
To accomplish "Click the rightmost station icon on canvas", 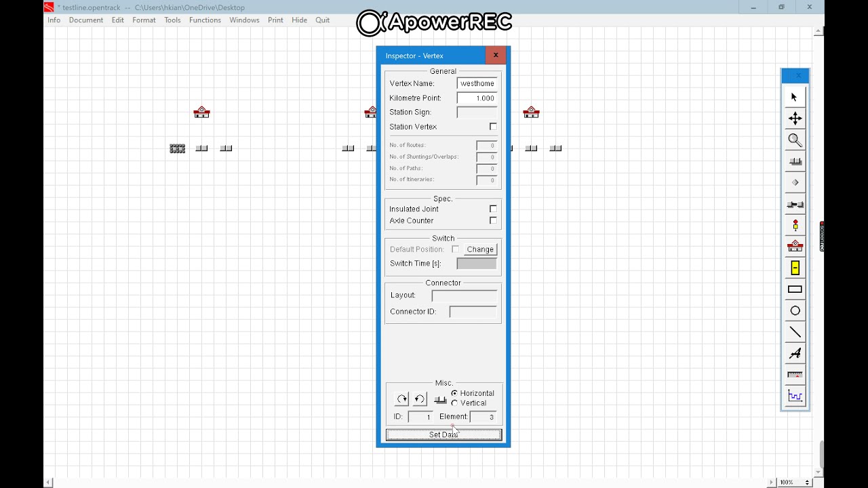I will click(531, 113).
